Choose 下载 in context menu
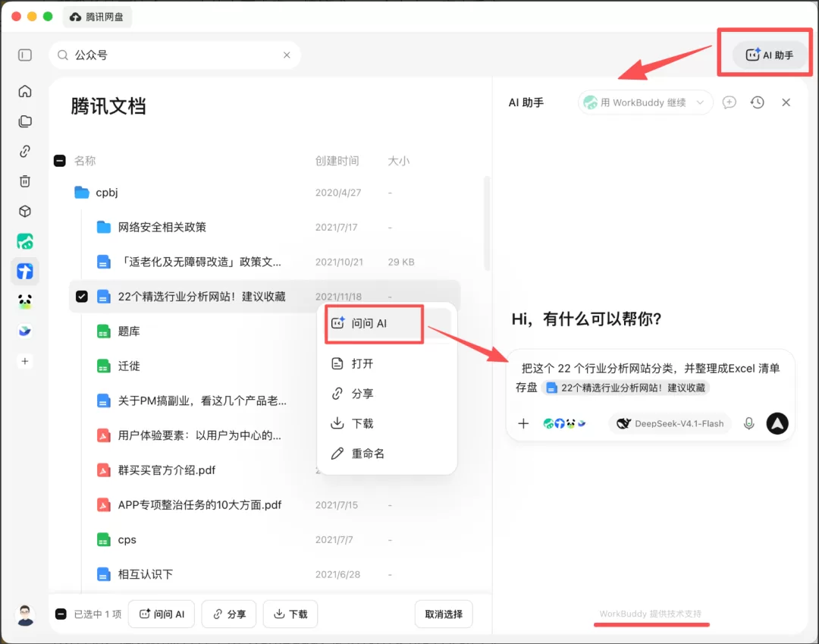 [x=387, y=423]
